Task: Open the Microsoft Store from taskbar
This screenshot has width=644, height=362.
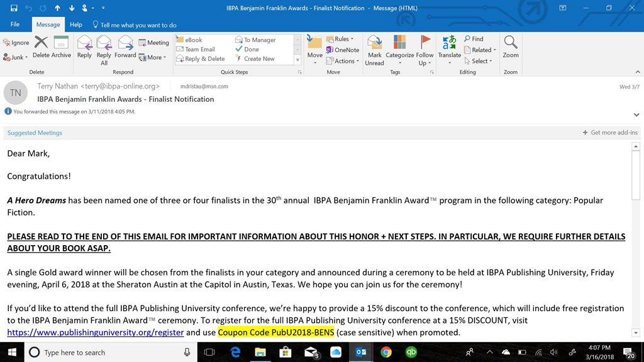Action: pyautogui.click(x=286, y=352)
